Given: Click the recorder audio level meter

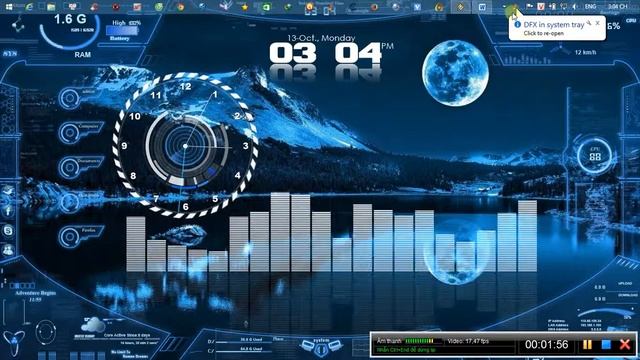Looking at the screenshot, I should pyautogui.click(x=423, y=341).
